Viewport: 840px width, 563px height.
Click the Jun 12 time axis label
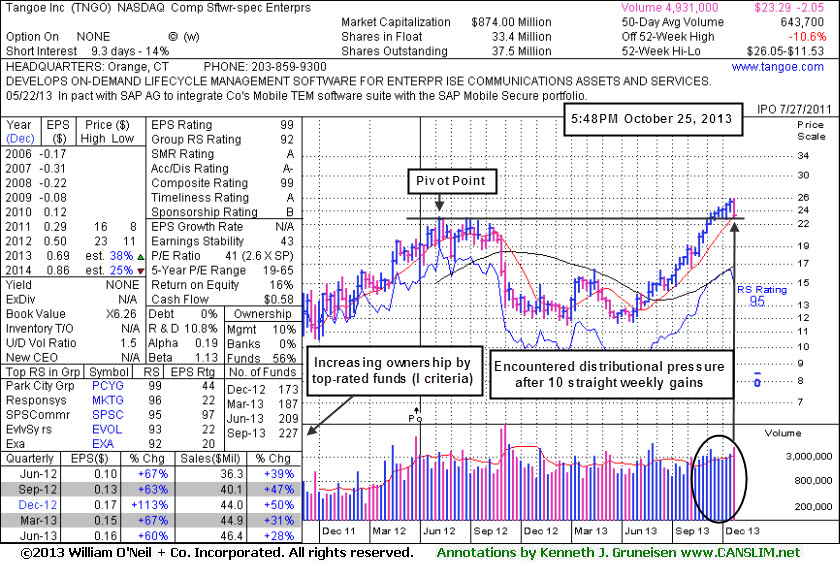(x=439, y=531)
